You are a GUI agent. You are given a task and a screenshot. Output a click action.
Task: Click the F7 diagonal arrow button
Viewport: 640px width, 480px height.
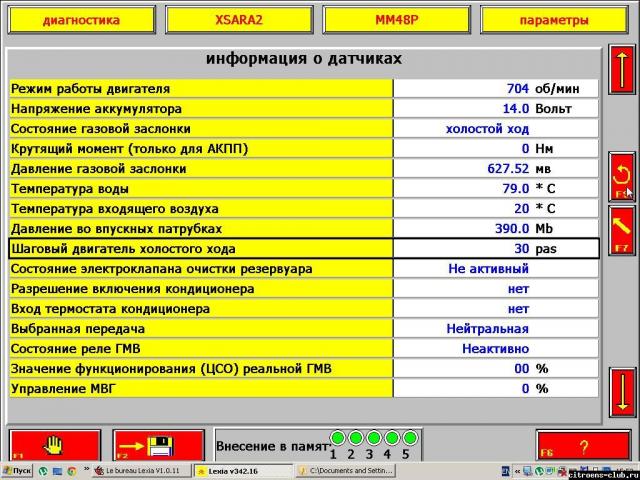click(622, 231)
